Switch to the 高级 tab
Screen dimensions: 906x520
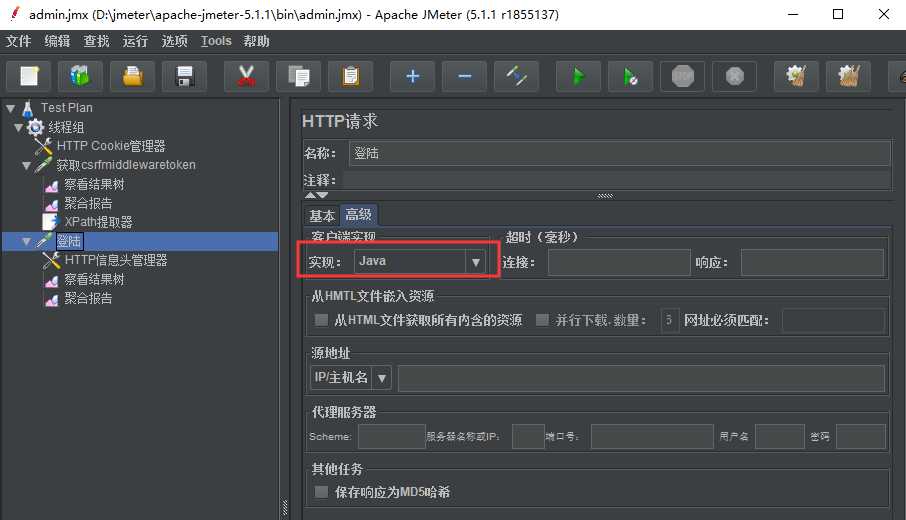pos(358,215)
